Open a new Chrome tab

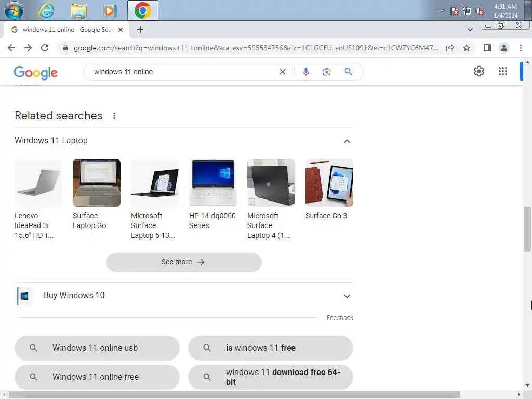pos(140,30)
